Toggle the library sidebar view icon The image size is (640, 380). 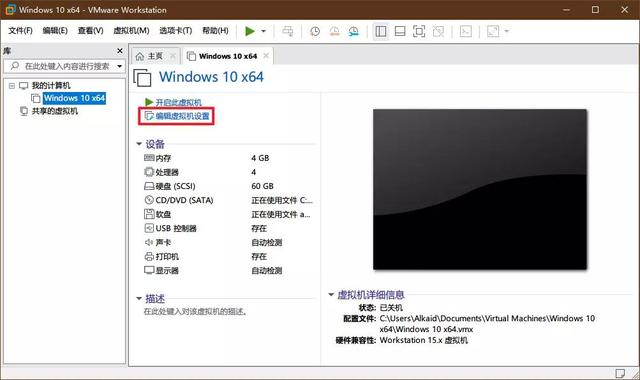(x=381, y=31)
